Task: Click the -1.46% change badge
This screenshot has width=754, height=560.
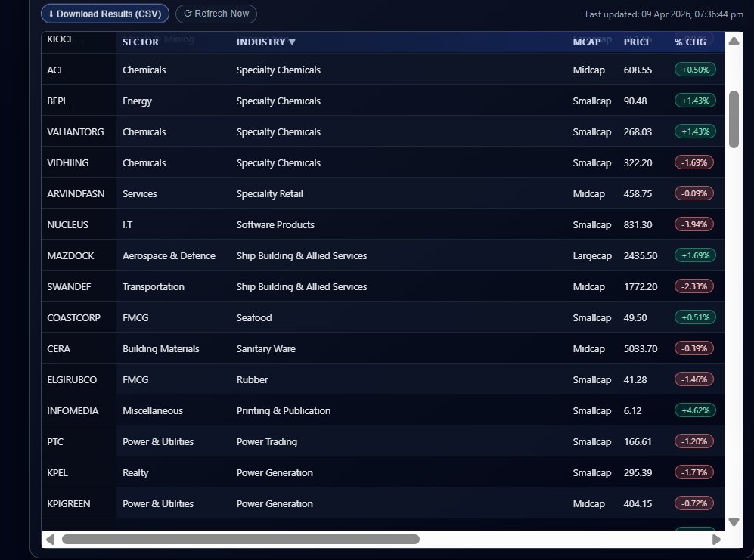Action: (x=694, y=379)
